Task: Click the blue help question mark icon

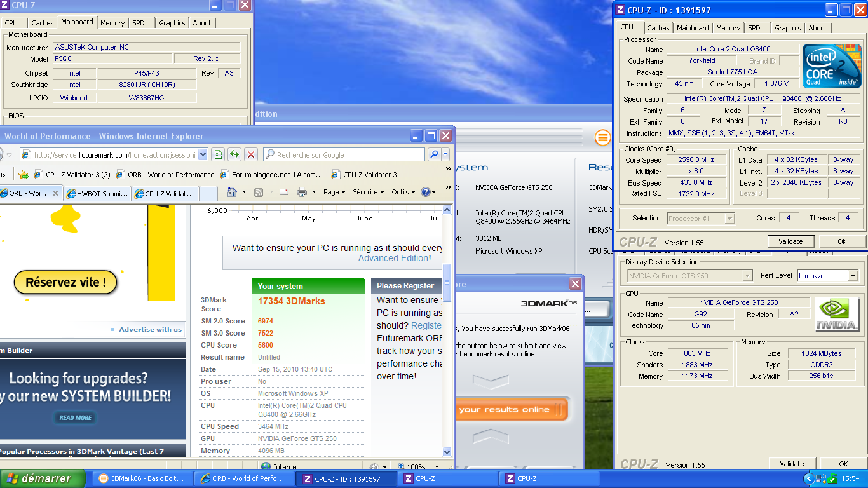Action: click(x=426, y=192)
